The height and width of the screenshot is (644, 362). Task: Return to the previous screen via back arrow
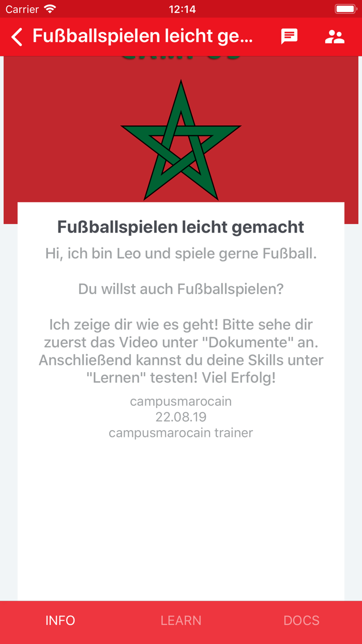(16, 37)
